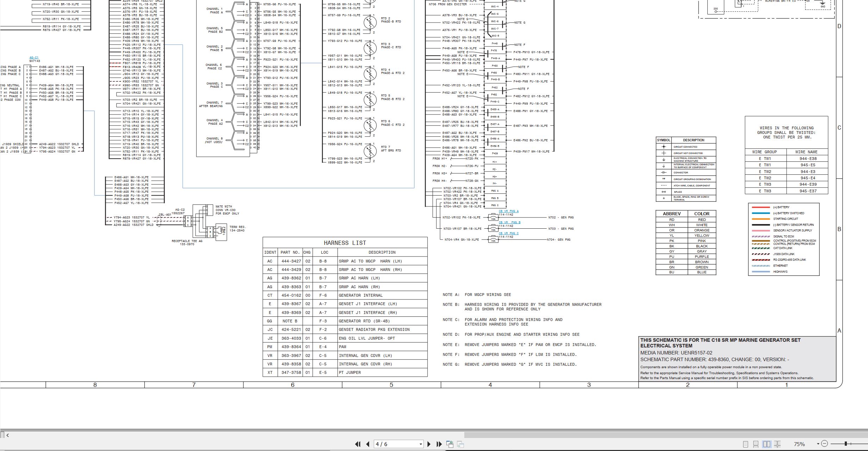The image size is (868, 451).
Task: Click the 'SPLICE' symbol description
Action: click(678, 192)
